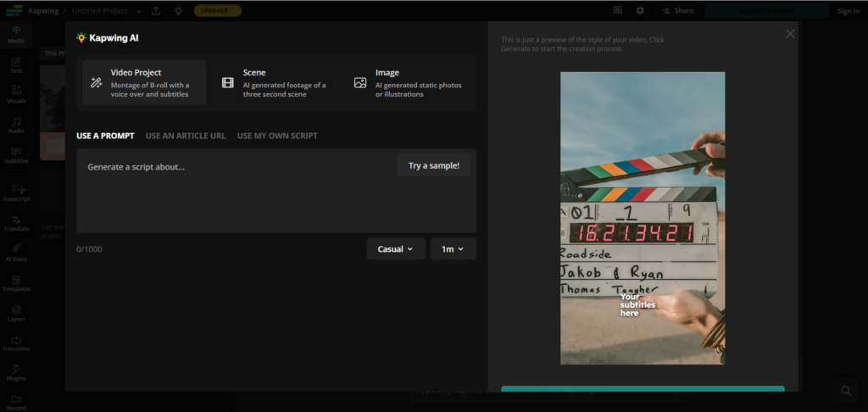Select the Video Project option
The width and height of the screenshot is (868, 412).
(144, 82)
